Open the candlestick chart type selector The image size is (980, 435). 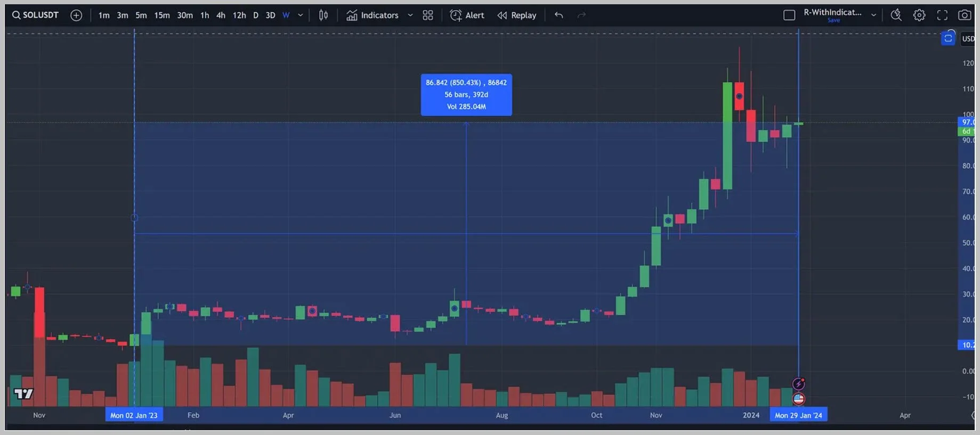point(323,15)
